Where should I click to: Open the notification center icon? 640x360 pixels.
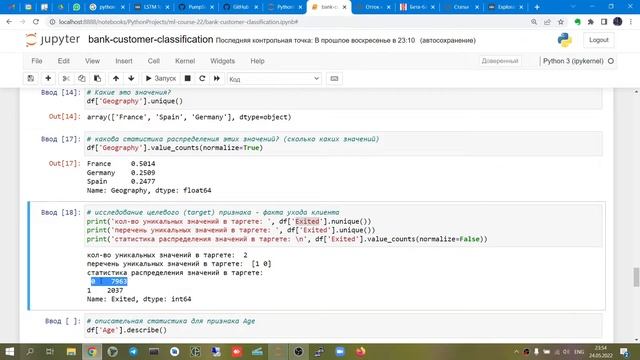[x=624, y=351]
